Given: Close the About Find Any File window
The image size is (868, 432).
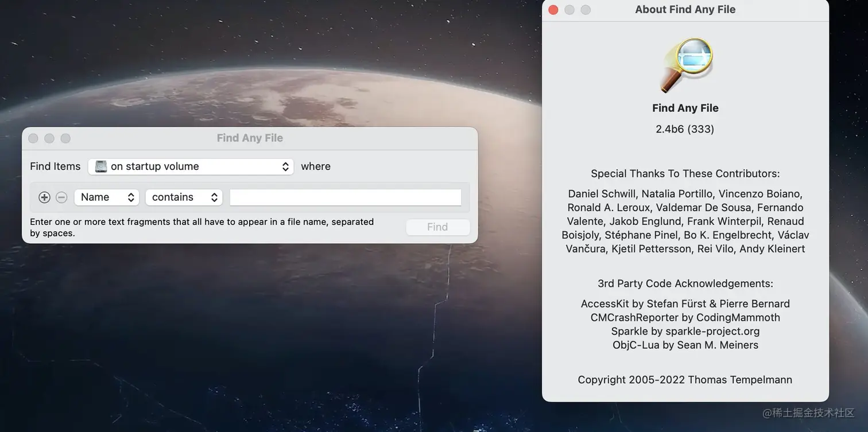Looking at the screenshot, I should click(553, 10).
